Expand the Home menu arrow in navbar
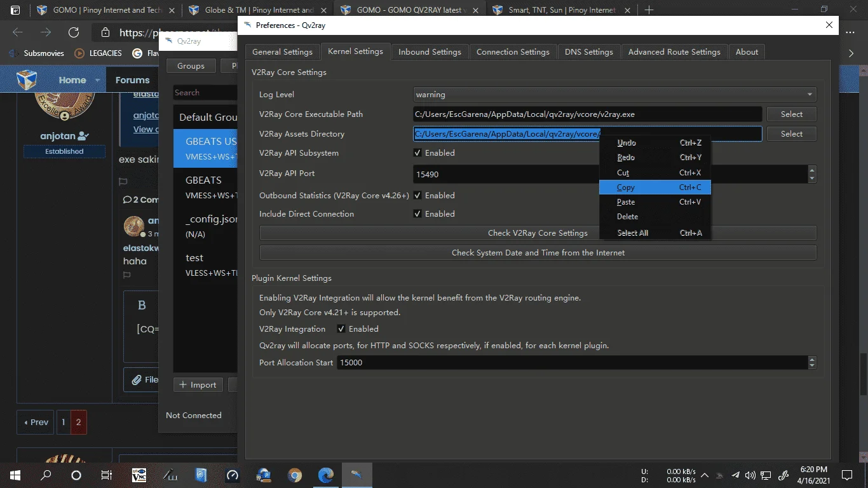Viewport: 868px width, 488px height. [98, 81]
